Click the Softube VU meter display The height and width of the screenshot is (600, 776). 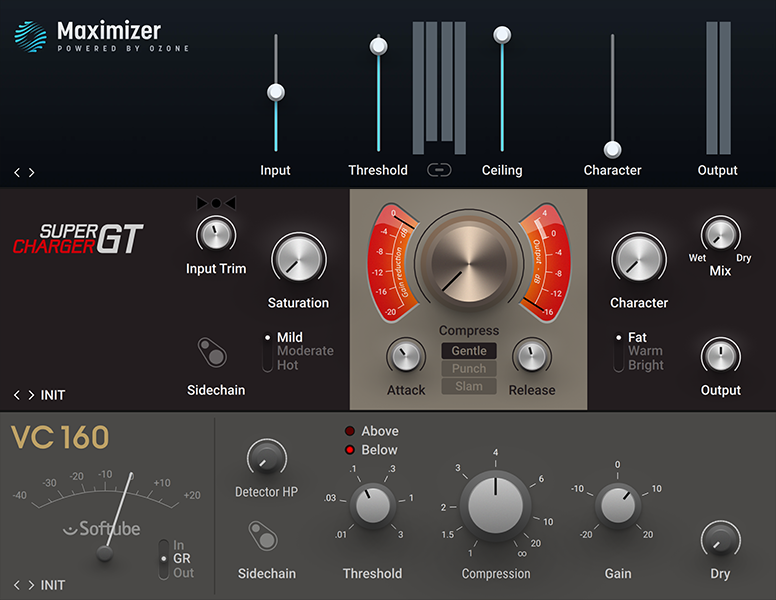(106, 515)
